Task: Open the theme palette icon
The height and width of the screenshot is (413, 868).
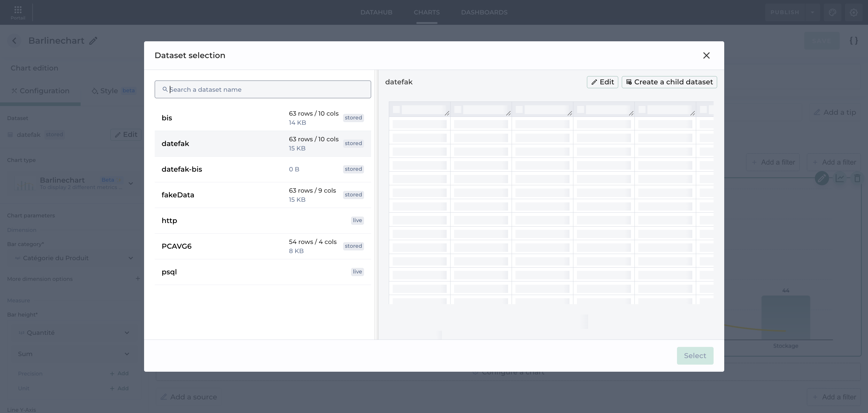Action: click(832, 12)
